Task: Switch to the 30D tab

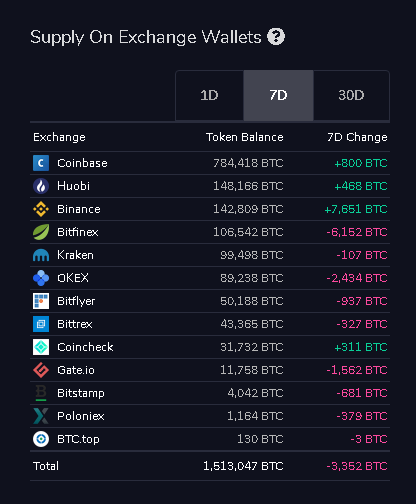Action: 351,95
